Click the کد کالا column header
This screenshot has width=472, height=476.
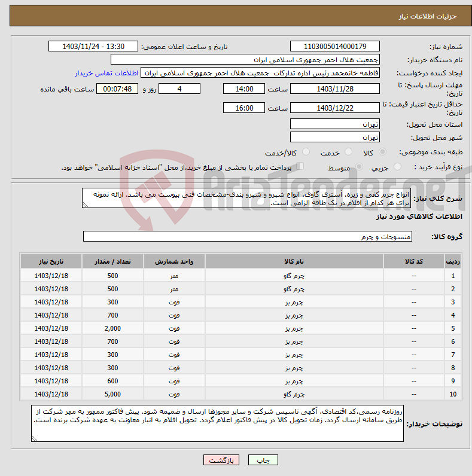pos(414,261)
